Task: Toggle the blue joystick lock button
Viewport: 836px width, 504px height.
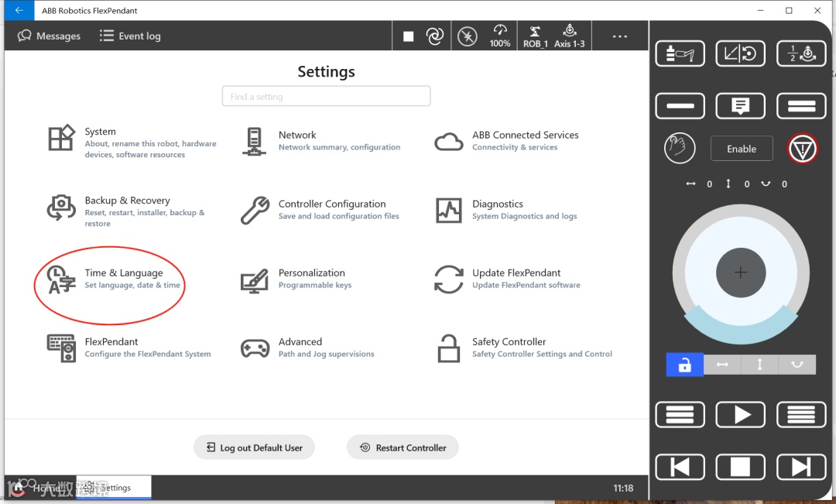Action: [684, 365]
